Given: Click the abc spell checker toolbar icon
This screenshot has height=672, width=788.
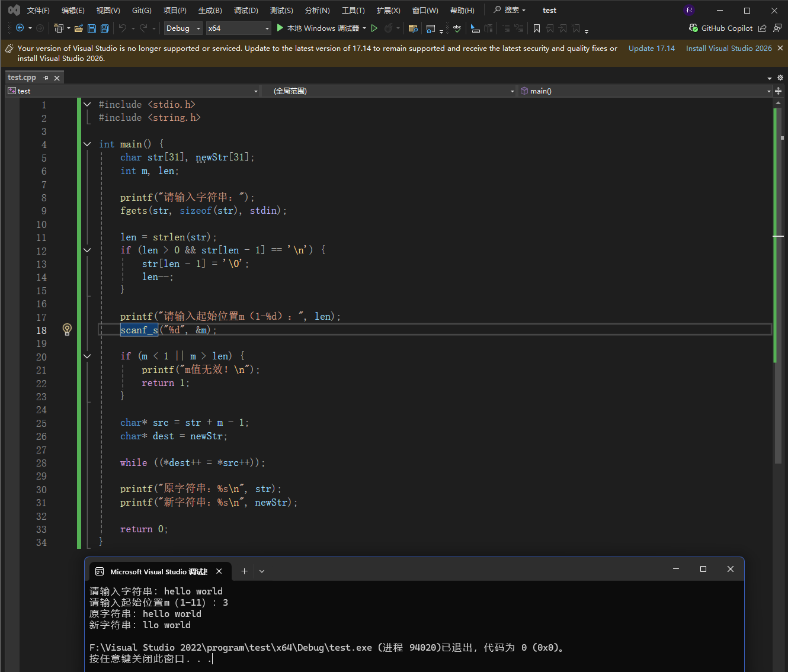Looking at the screenshot, I should pyautogui.click(x=457, y=28).
